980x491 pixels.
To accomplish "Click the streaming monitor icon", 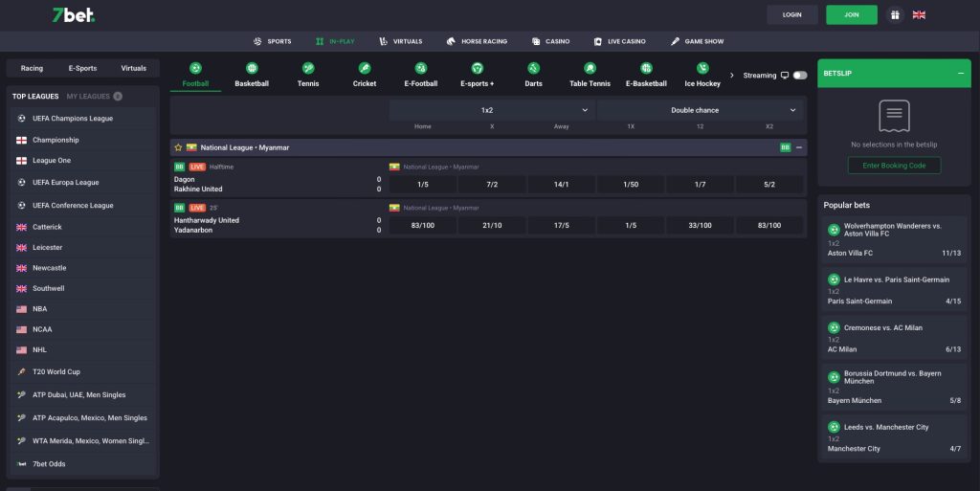I will tap(785, 76).
